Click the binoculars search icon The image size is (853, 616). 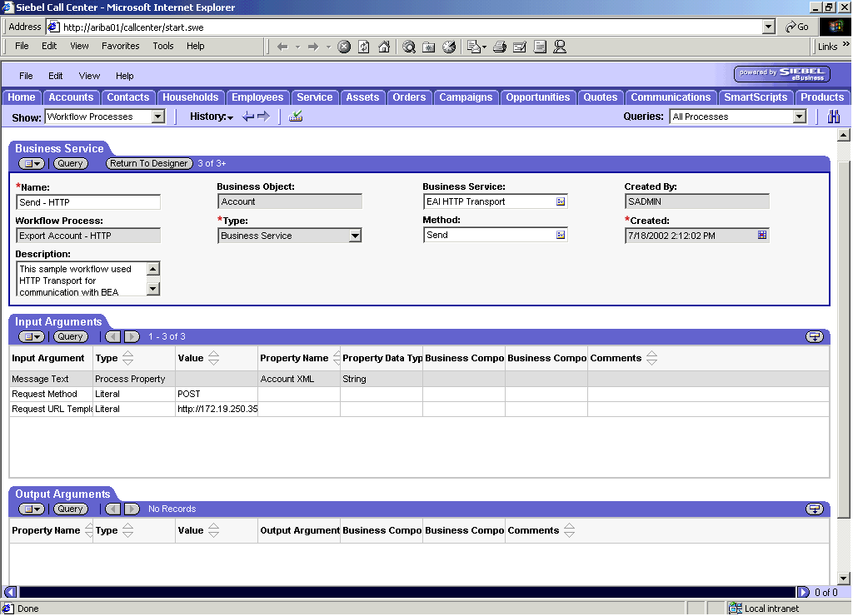pos(833,117)
